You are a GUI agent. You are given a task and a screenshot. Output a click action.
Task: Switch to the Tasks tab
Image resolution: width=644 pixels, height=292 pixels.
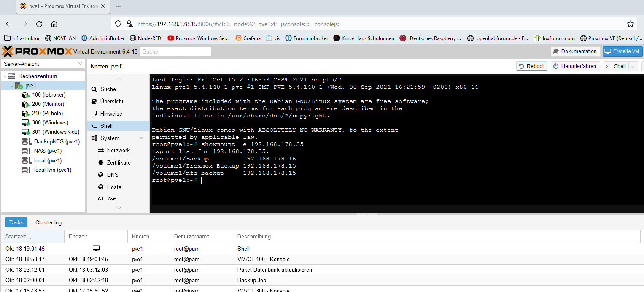[16, 222]
